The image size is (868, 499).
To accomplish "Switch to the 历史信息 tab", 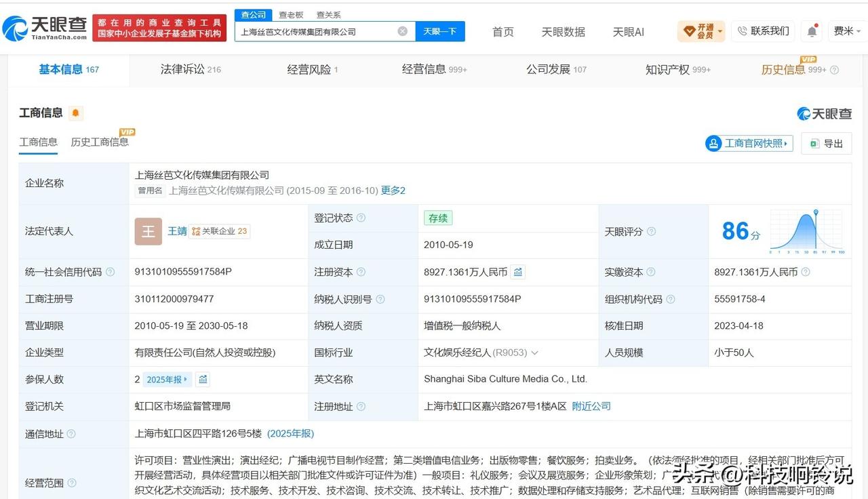I will 793,69.
